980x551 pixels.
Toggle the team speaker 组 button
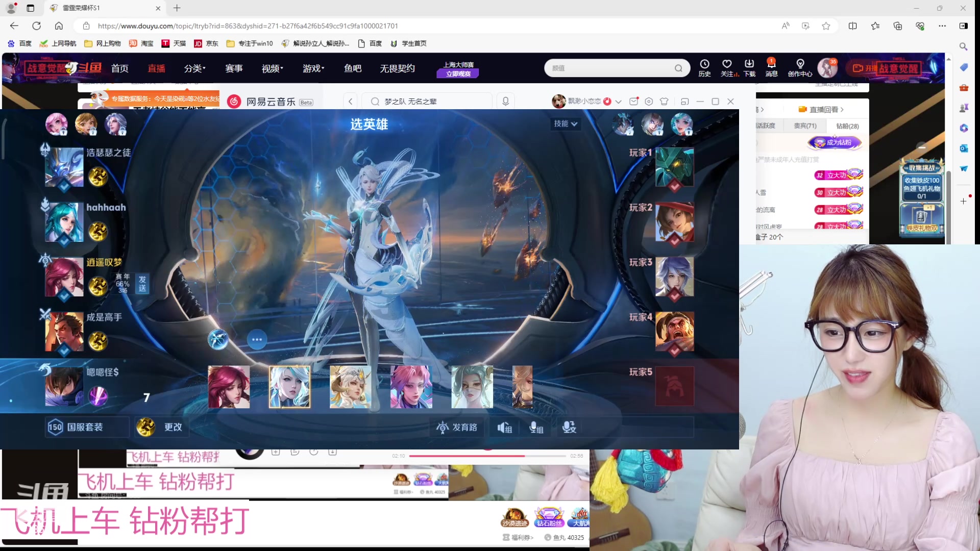pyautogui.click(x=505, y=428)
